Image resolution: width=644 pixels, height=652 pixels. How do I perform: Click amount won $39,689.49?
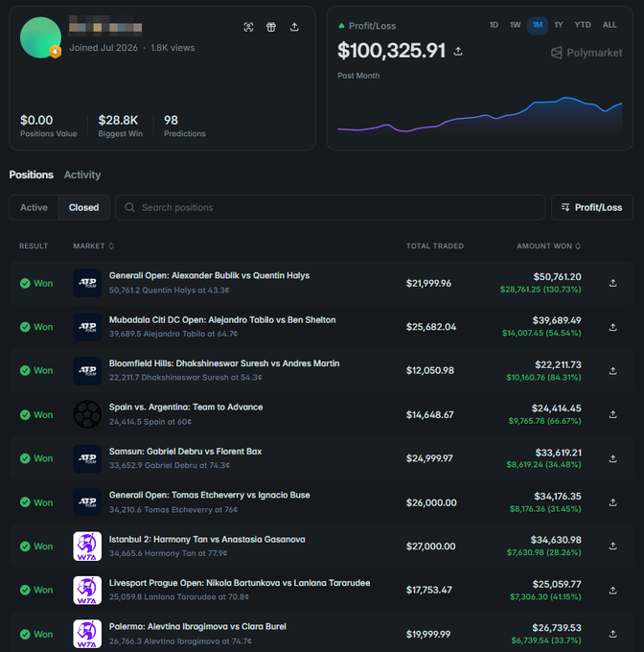point(557,320)
